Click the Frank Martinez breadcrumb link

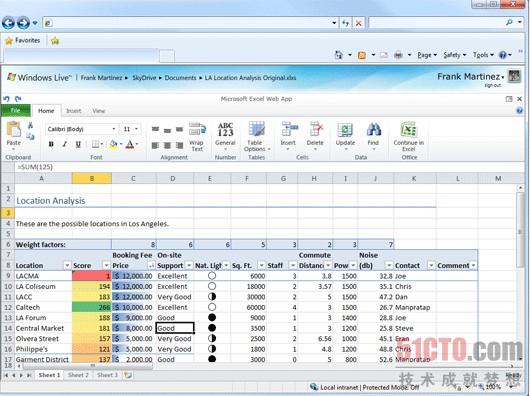(101, 78)
